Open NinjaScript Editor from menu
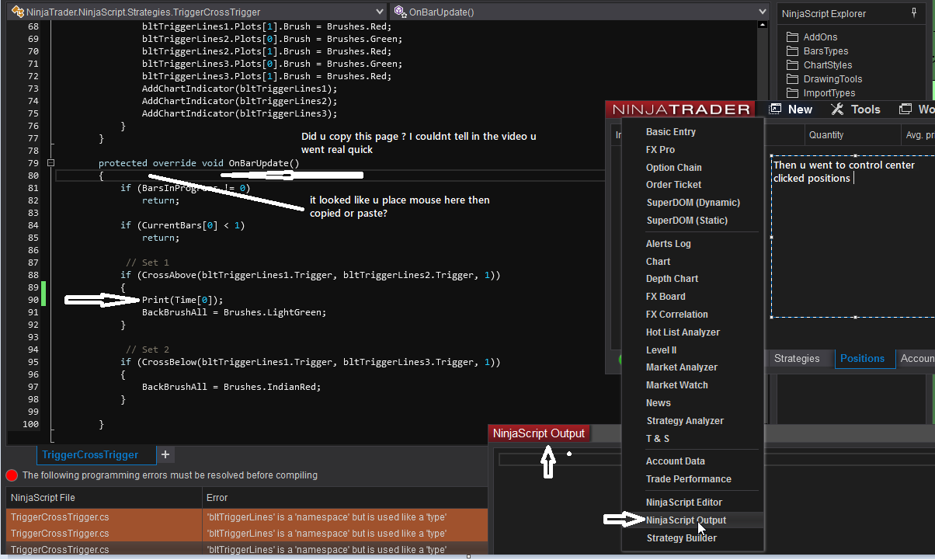Viewport: 935px width, 560px height. point(684,503)
